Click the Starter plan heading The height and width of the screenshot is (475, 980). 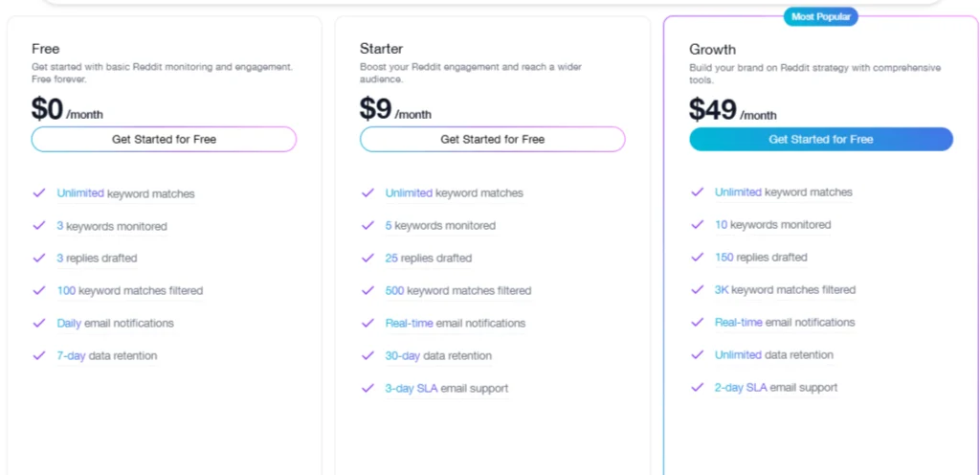click(380, 48)
